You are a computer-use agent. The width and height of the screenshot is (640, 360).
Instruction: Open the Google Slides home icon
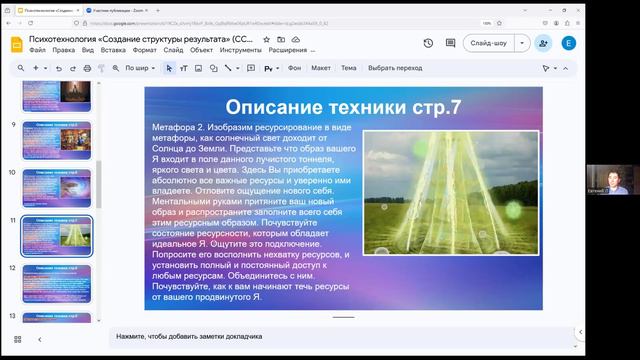[17, 44]
